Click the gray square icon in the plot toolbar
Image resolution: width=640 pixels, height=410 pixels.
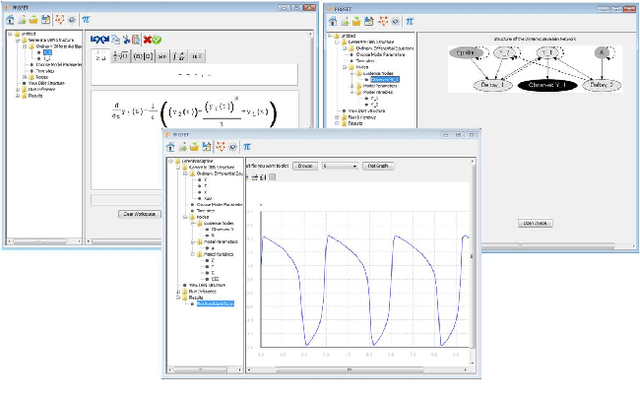coord(273,177)
